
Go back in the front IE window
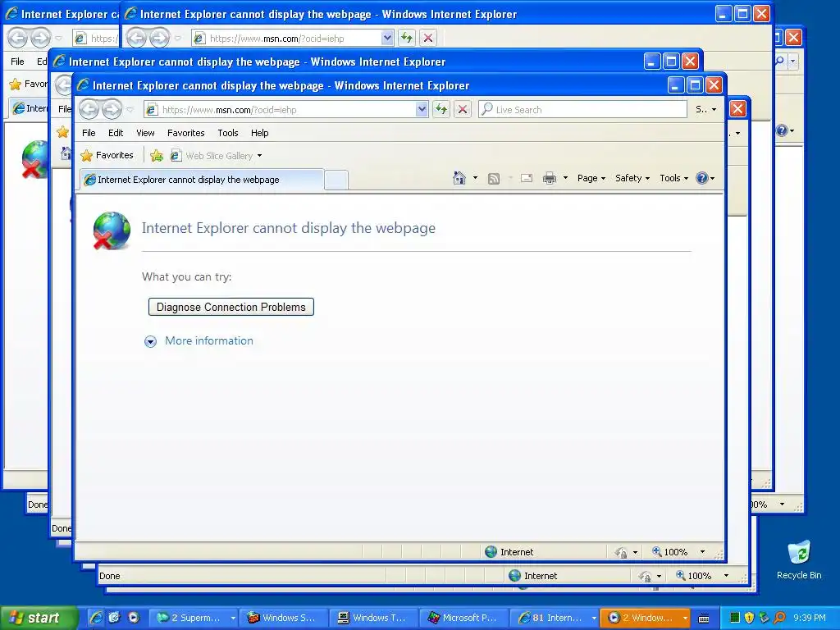(89, 110)
